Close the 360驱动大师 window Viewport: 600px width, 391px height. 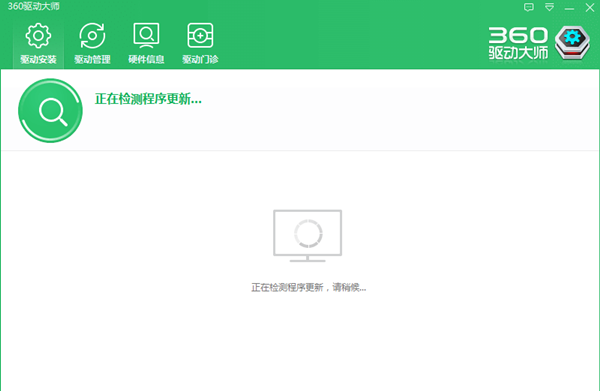tap(590, 7)
